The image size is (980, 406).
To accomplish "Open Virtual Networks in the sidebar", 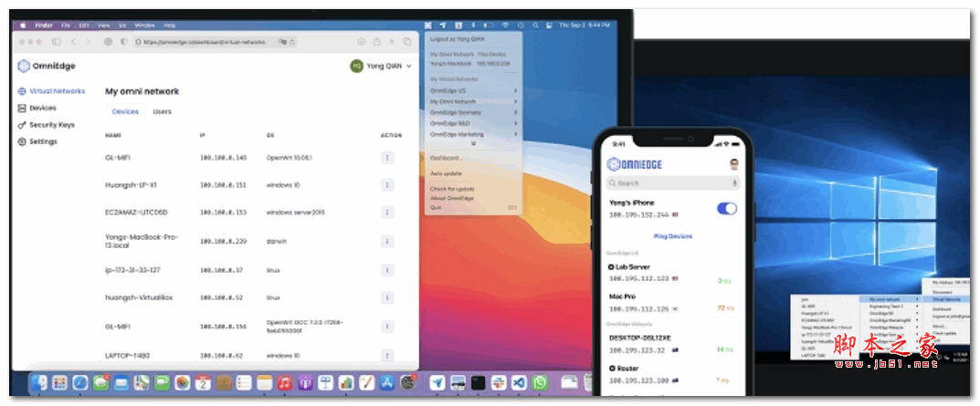I will pyautogui.click(x=57, y=91).
